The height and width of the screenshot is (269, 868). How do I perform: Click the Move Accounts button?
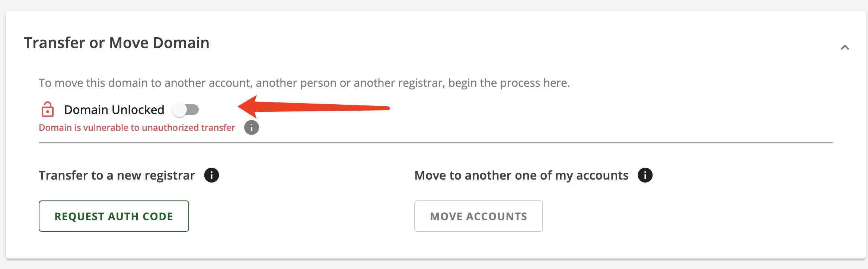[479, 216]
